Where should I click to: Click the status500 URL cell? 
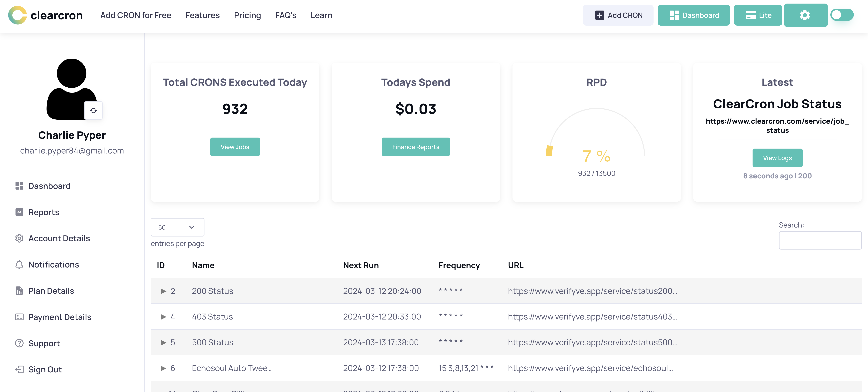(x=592, y=343)
